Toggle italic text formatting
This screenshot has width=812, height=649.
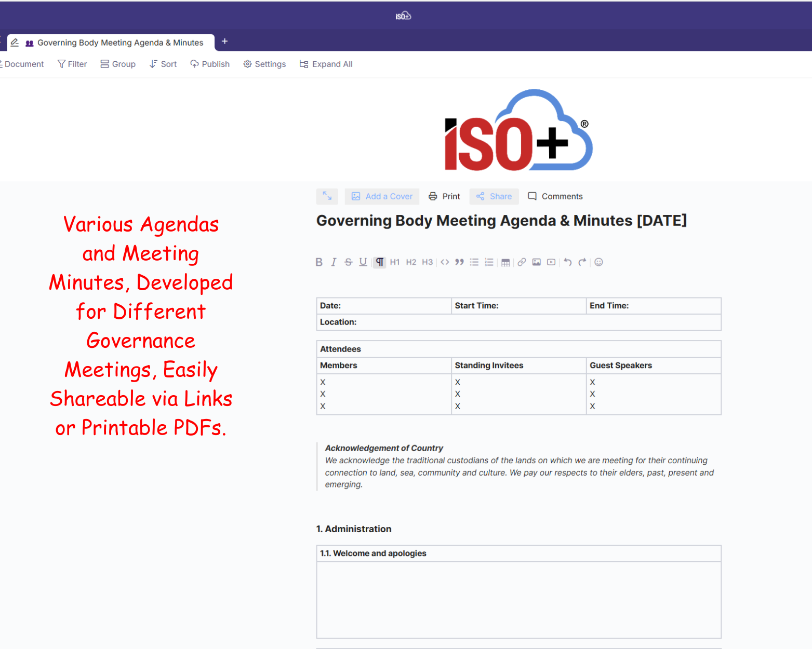tap(334, 262)
